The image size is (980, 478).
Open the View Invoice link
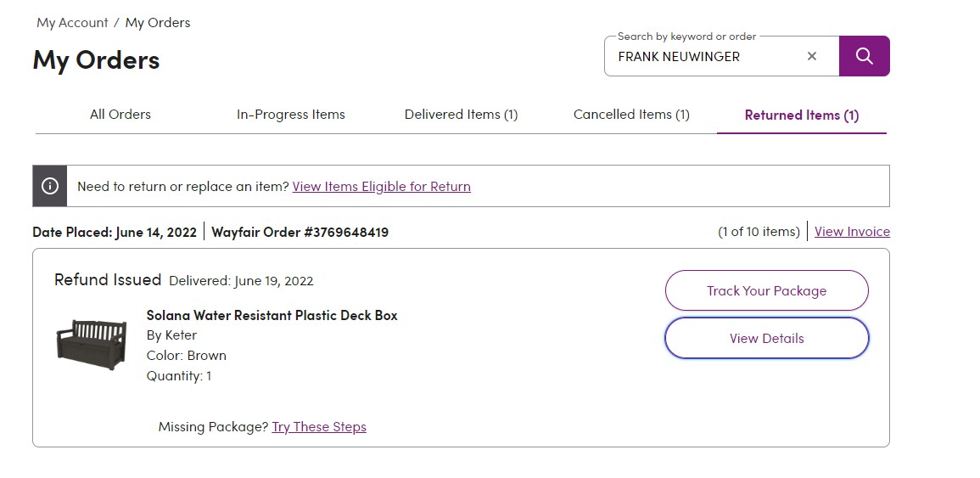pyautogui.click(x=852, y=232)
